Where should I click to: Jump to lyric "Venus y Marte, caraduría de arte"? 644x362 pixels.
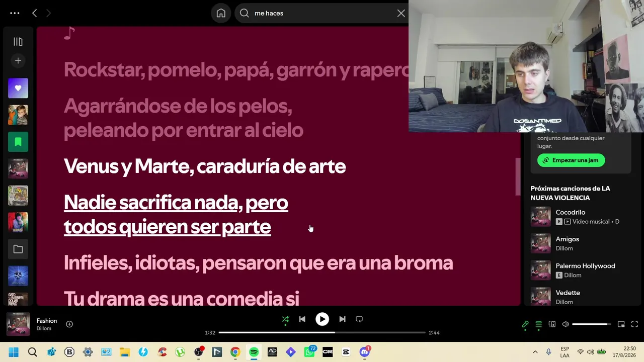(x=205, y=166)
